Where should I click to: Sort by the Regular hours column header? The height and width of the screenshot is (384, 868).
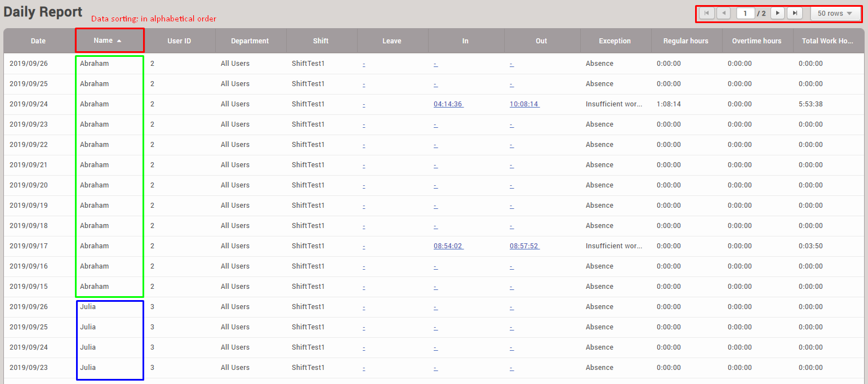pos(686,41)
